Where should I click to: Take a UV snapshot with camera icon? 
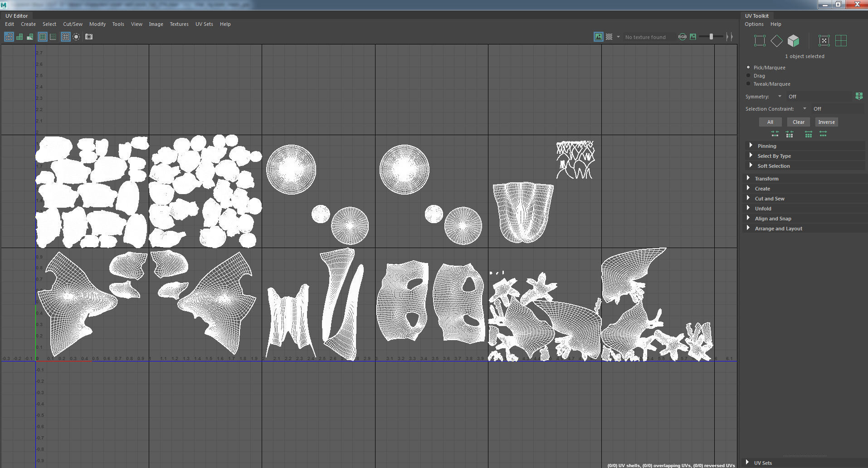point(89,37)
